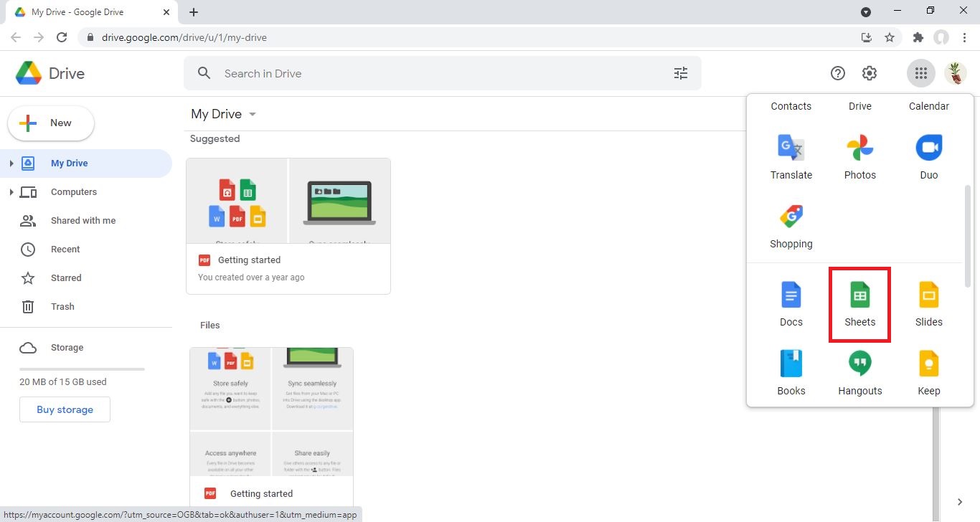The height and width of the screenshot is (522, 980).
Task: Click the Google account avatar
Action: (956, 73)
